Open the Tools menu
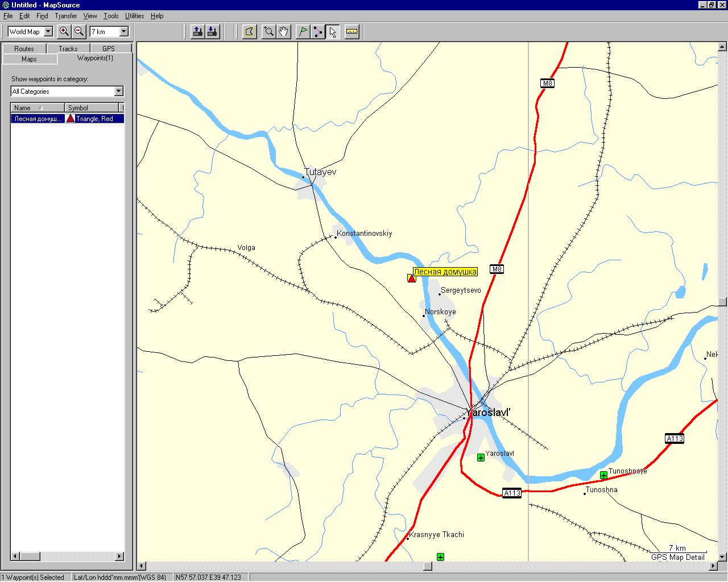The width and height of the screenshot is (728, 582). (111, 16)
